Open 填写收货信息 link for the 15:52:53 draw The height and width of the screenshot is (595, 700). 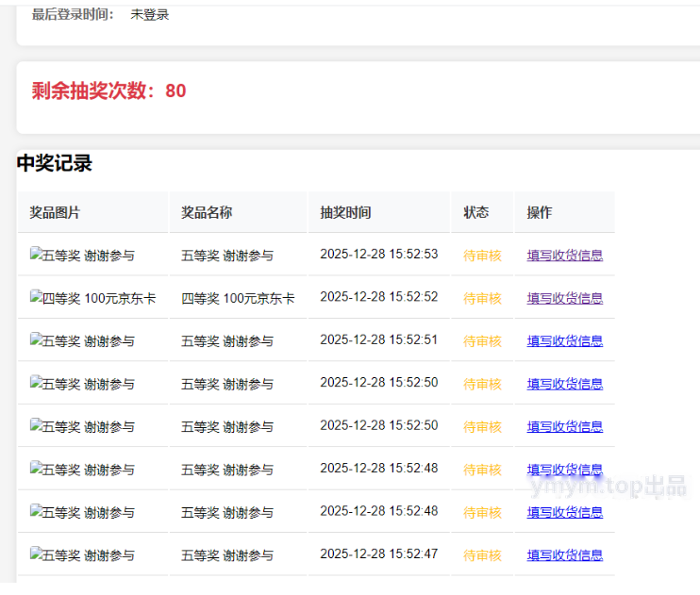click(x=565, y=256)
